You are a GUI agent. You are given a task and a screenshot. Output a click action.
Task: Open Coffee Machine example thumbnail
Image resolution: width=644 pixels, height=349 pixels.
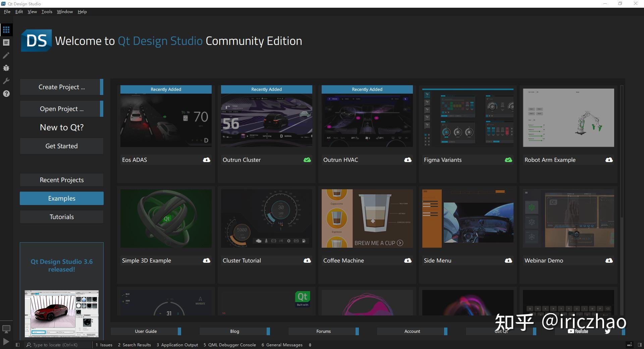click(367, 218)
